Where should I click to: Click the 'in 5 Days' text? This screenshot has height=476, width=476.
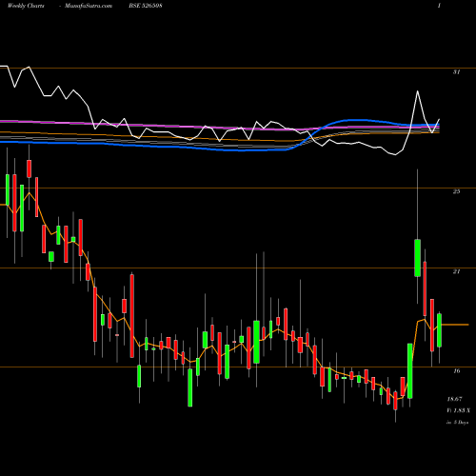click(458, 423)
